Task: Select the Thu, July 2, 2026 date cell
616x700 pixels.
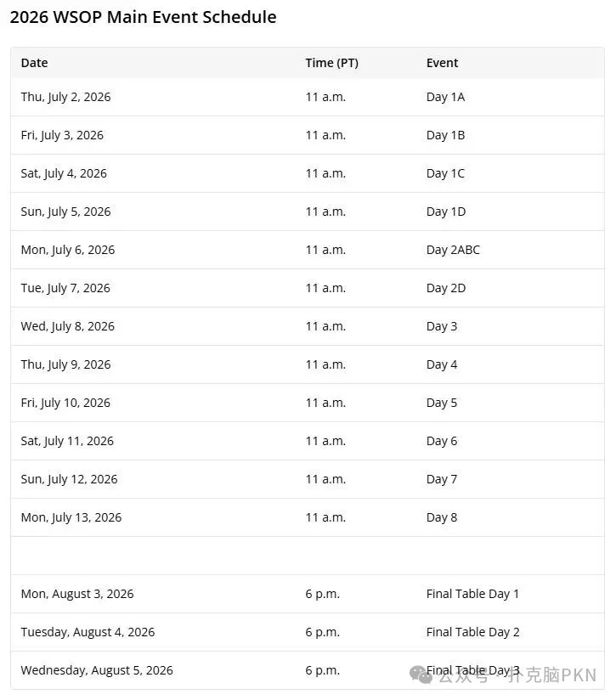Action: coord(65,97)
